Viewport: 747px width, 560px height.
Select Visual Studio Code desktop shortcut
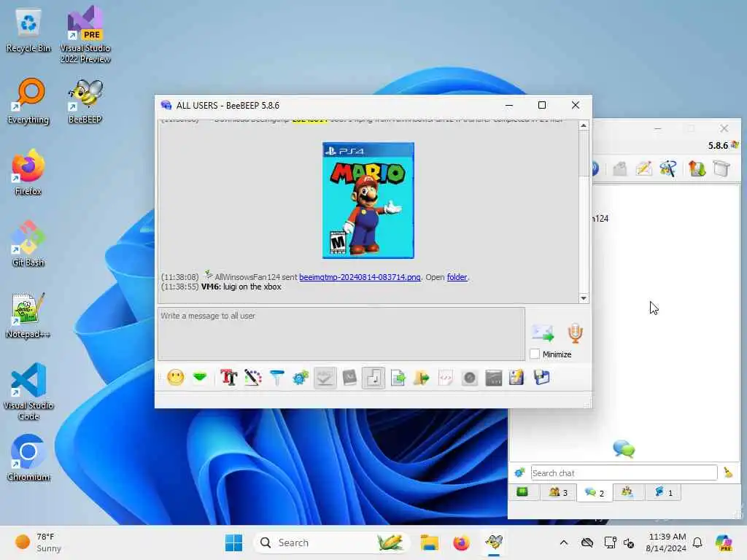(x=28, y=392)
